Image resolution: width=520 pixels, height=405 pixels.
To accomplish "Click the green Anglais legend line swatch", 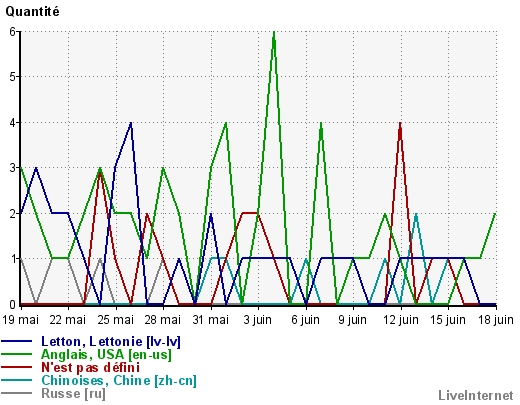I will [16, 354].
